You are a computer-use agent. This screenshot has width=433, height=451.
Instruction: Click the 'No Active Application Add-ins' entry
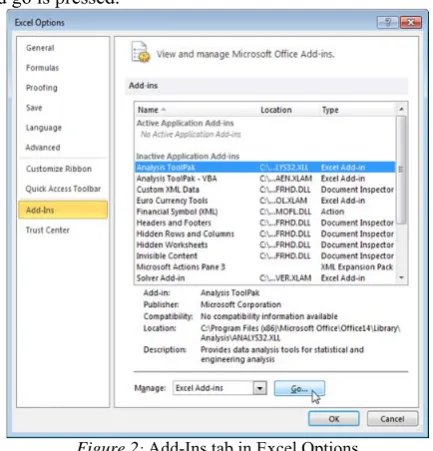[x=191, y=134]
